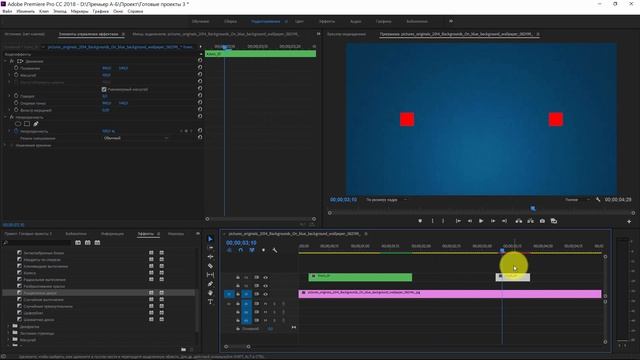640x360 pixels.
Task: Create ellipse mask under Opacity
Action: tap(18, 124)
